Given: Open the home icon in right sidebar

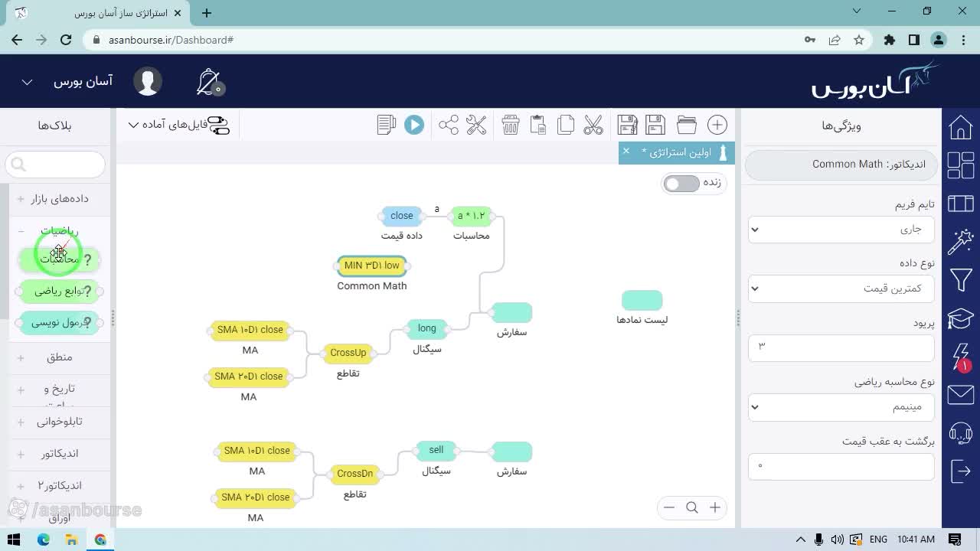Looking at the screenshot, I should [961, 127].
